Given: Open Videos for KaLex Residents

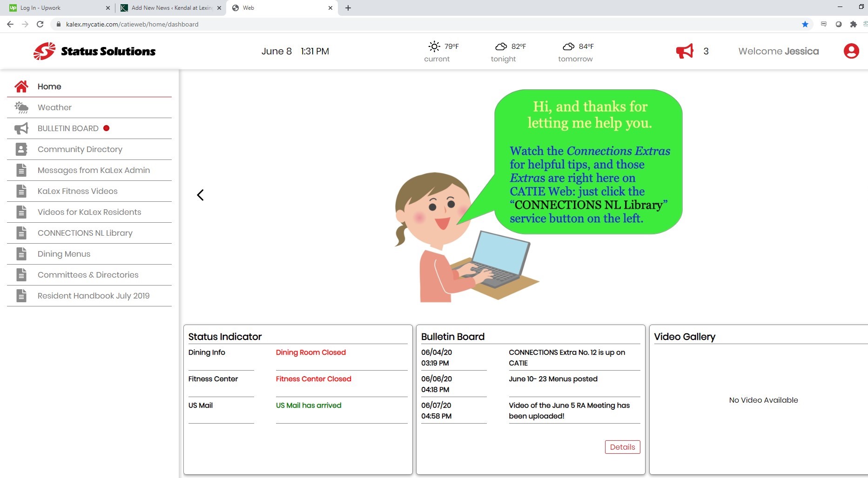Looking at the screenshot, I should [89, 212].
